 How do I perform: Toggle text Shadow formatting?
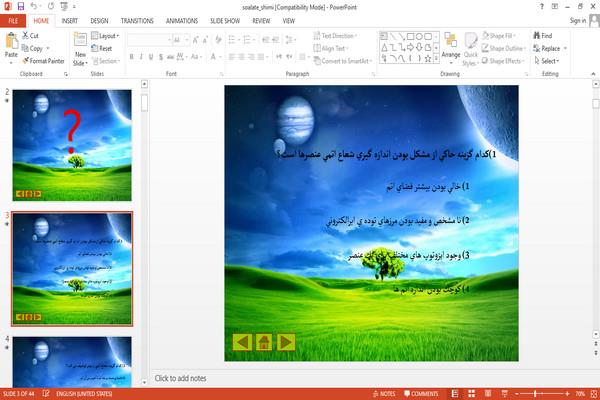click(x=161, y=57)
